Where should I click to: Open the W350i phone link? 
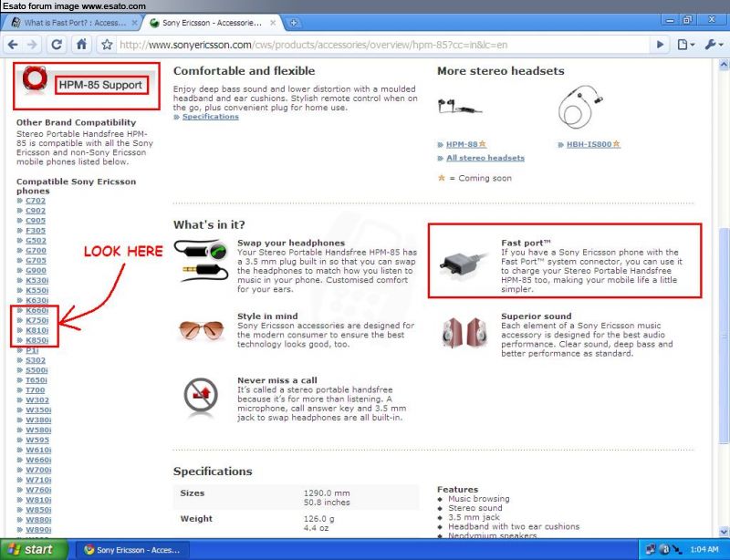coord(38,410)
